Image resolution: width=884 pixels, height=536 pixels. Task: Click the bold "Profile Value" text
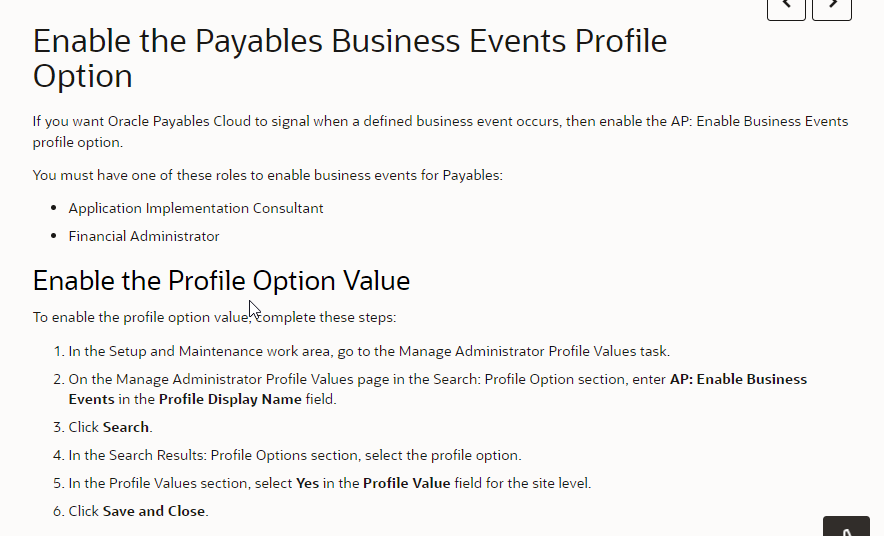coord(406,483)
